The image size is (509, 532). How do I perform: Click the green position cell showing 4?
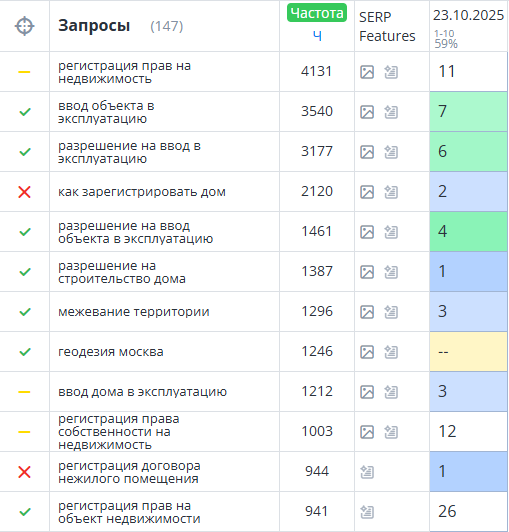[468, 232]
